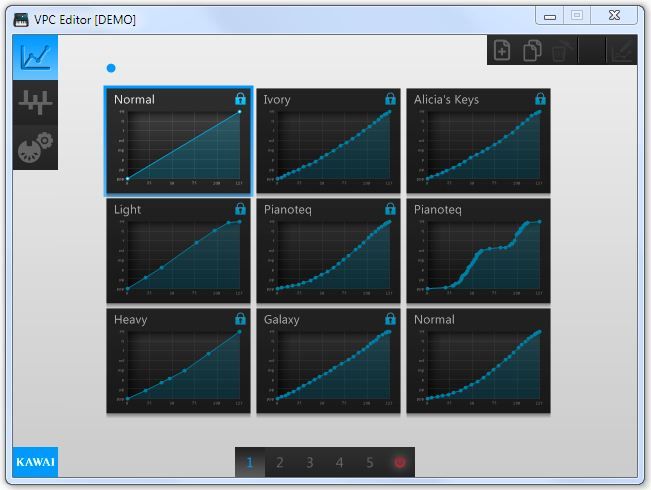
Task: Create a new touch curve
Action: pos(502,50)
